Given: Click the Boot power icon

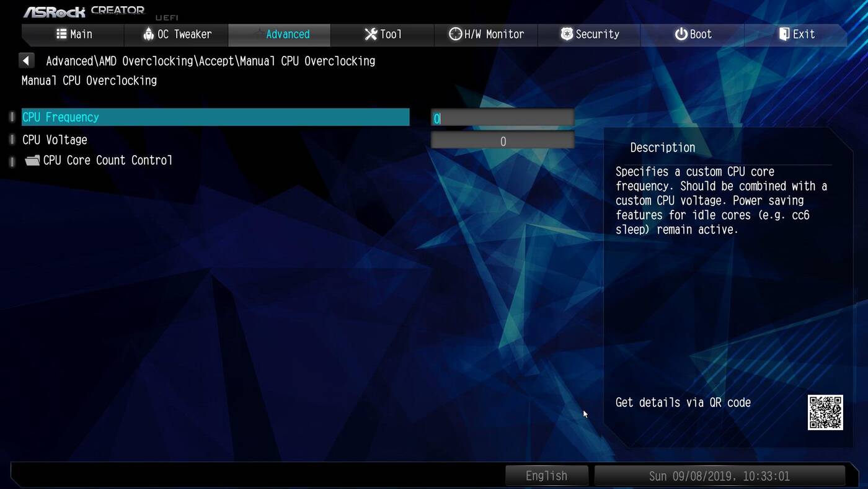Looking at the screenshot, I should (681, 34).
